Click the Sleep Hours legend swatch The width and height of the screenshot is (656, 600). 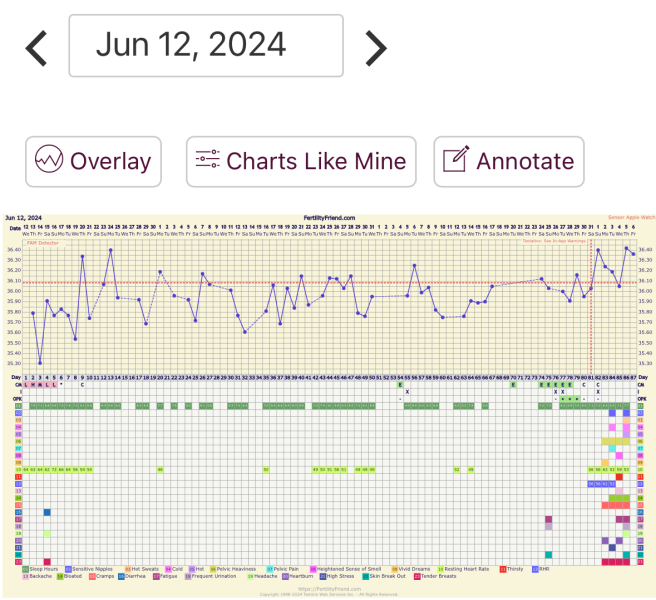25,569
